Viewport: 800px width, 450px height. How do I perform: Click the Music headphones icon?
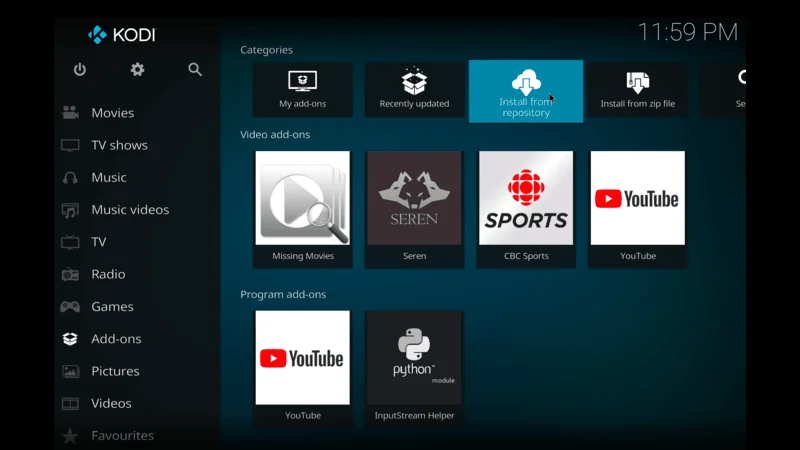pyautogui.click(x=70, y=178)
